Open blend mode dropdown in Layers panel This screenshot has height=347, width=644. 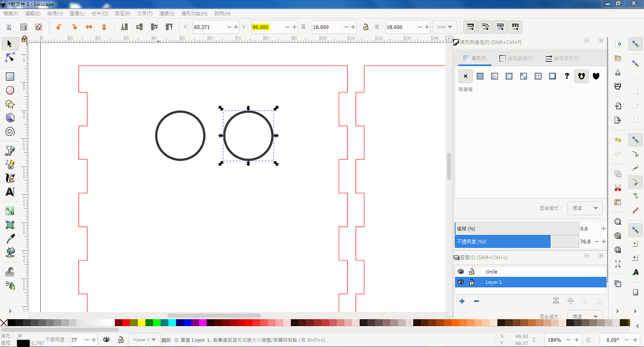pyautogui.click(x=585, y=316)
